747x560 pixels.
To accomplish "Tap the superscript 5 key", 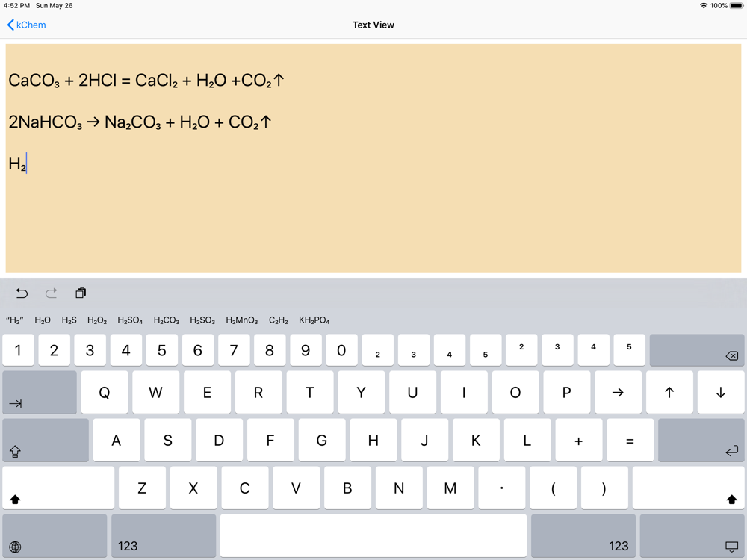I will (x=629, y=350).
